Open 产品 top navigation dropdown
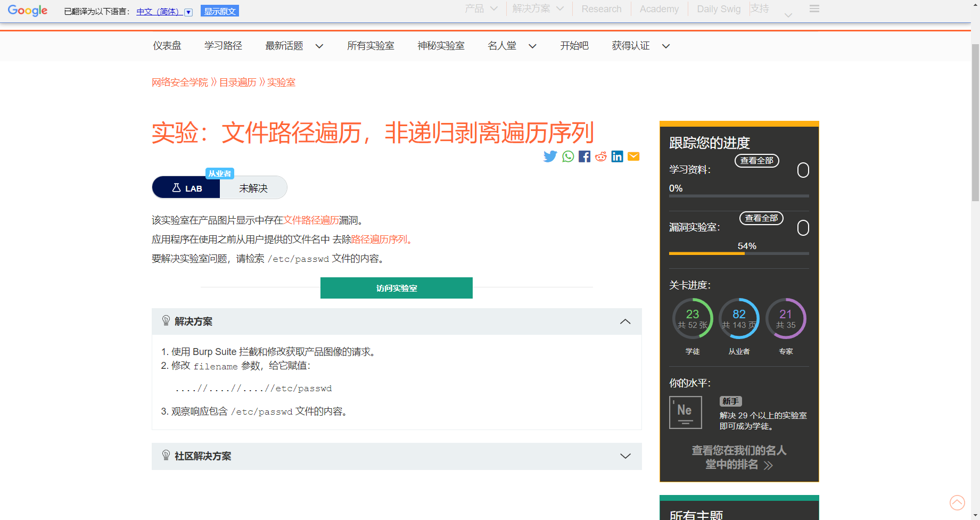Screen dimensions: 980x520 click(481, 9)
